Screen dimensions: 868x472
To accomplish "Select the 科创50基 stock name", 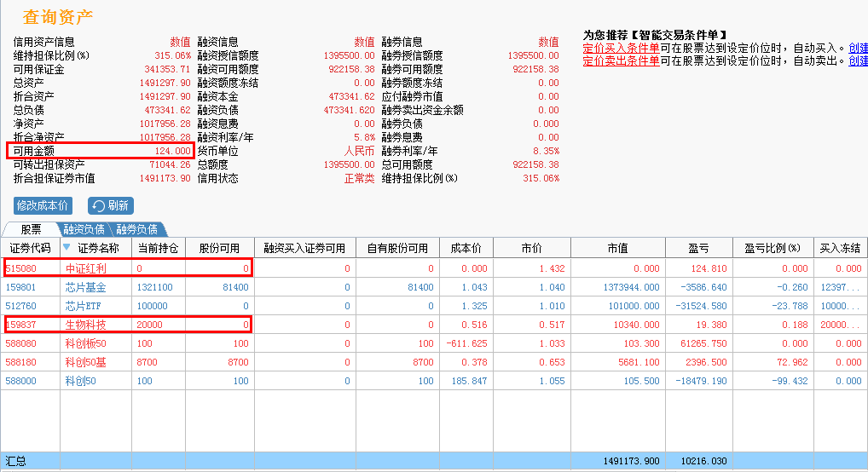I will [86, 362].
